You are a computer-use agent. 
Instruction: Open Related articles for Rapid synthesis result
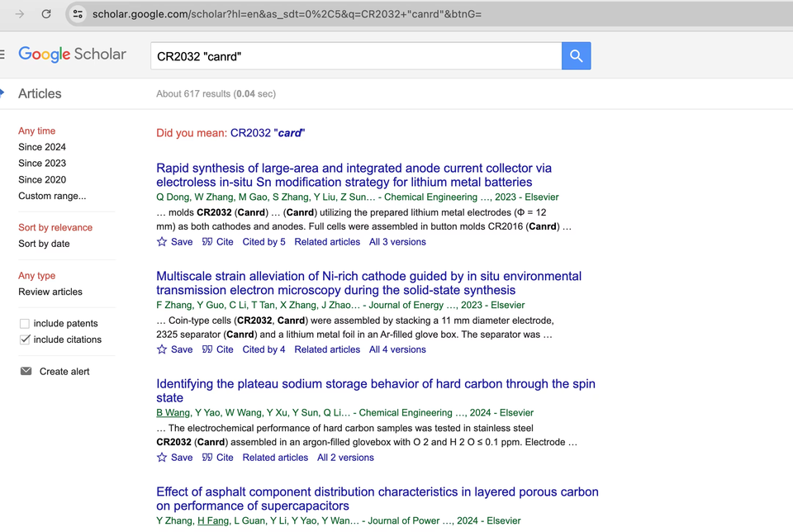point(327,242)
